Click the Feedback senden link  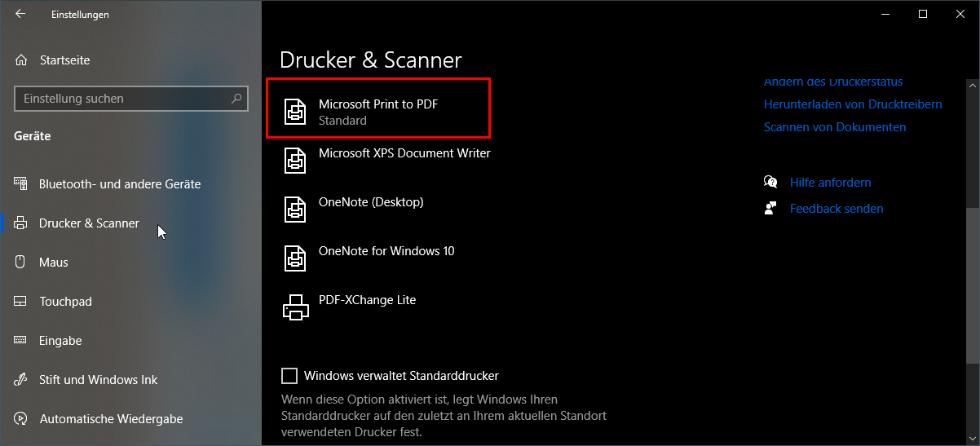pos(836,209)
